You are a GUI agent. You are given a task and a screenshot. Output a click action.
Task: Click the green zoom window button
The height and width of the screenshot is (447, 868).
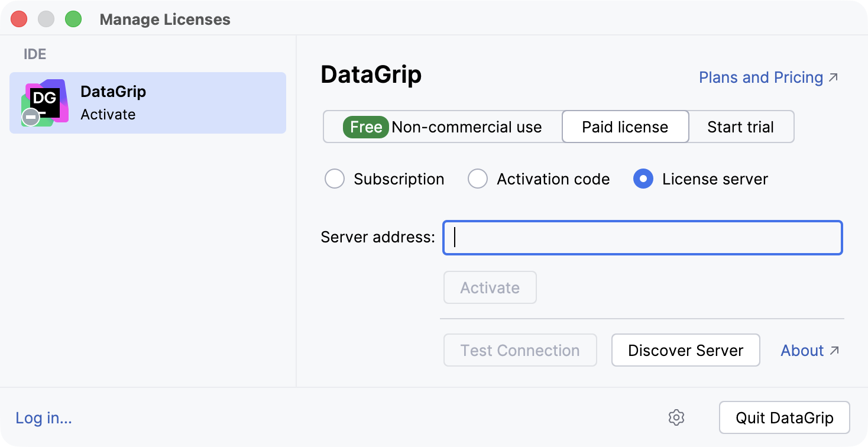pos(73,20)
